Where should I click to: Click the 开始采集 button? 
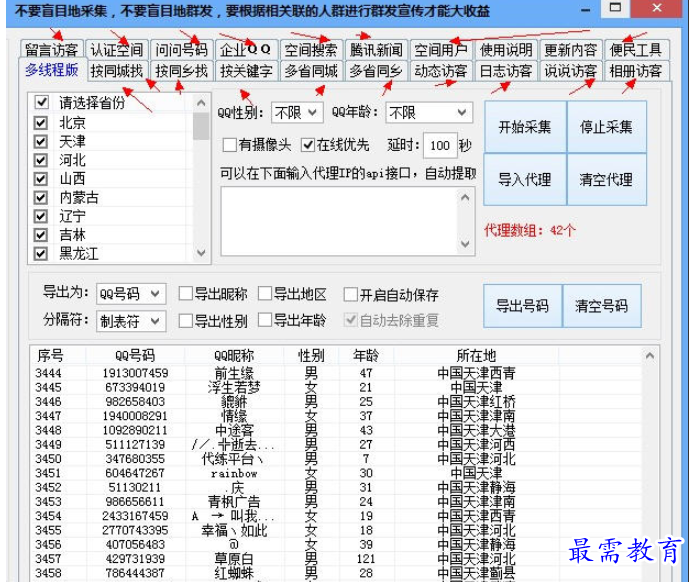(x=525, y=127)
